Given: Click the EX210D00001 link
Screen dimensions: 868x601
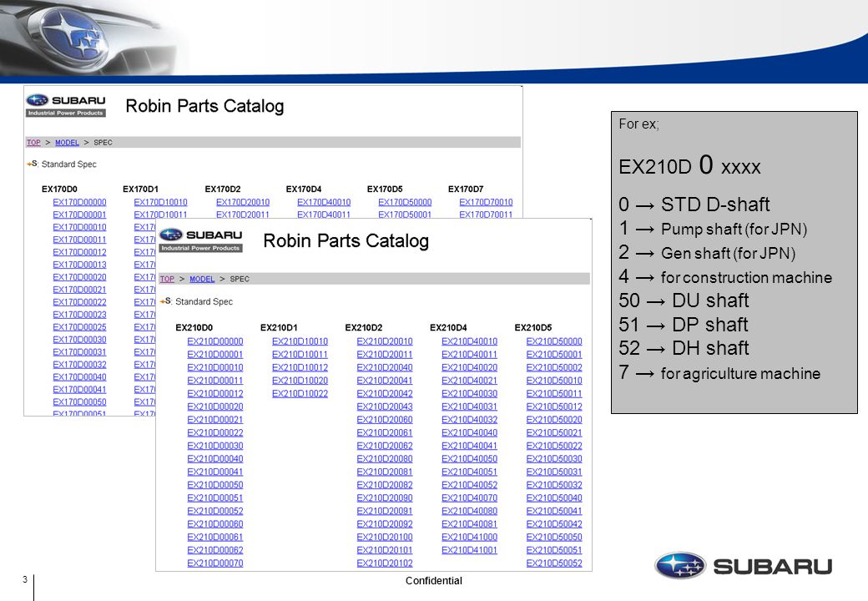Looking at the screenshot, I should 215,354.
